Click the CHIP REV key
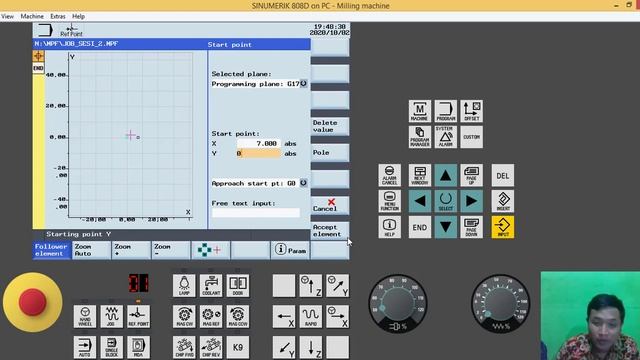Image resolution: width=640 pixels, height=360 pixels. pyautogui.click(x=211, y=347)
